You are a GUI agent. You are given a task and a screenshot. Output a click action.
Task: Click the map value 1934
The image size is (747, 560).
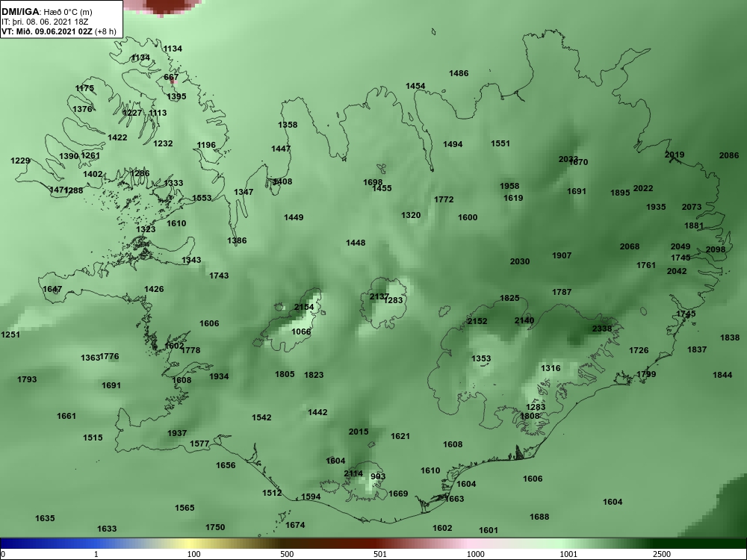[x=219, y=376]
